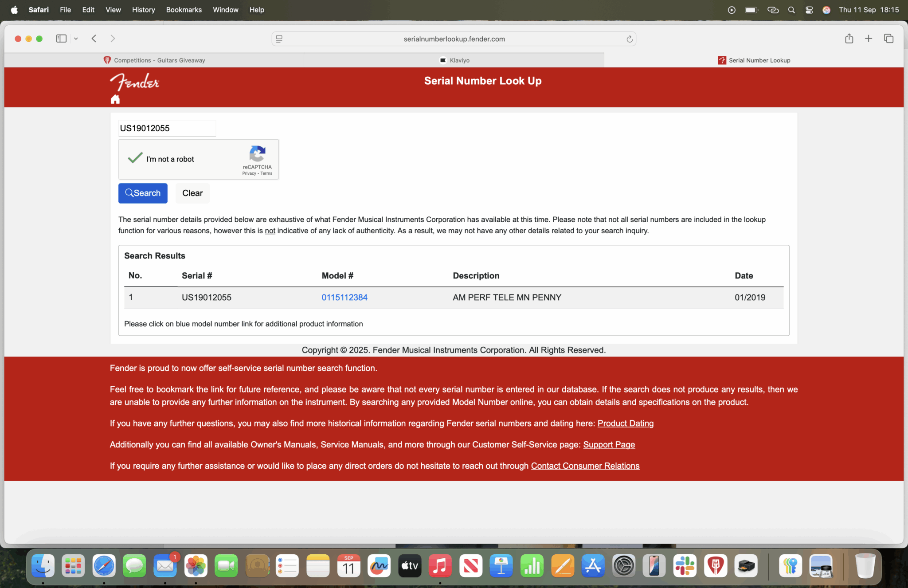Reload the page using refresh icon
This screenshot has width=908, height=588.
coord(629,39)
